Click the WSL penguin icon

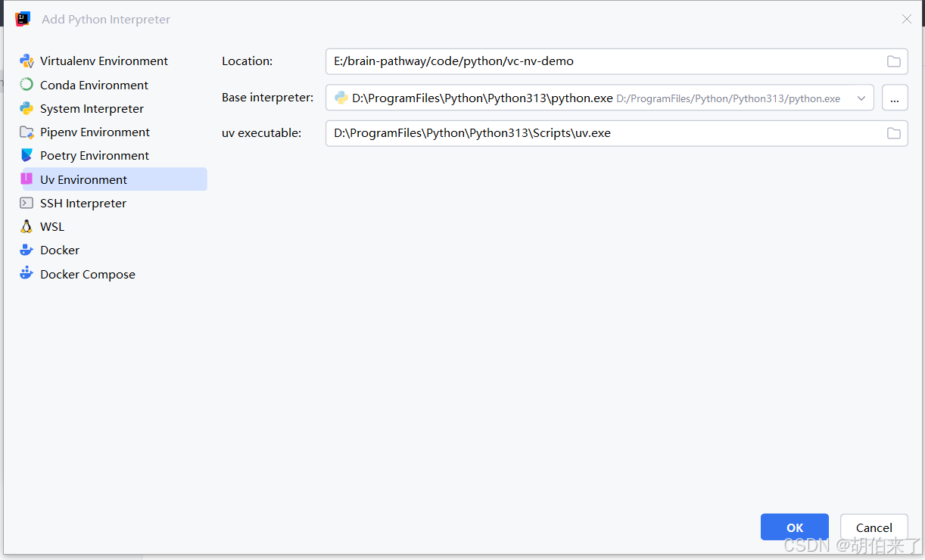click(26, 226)
